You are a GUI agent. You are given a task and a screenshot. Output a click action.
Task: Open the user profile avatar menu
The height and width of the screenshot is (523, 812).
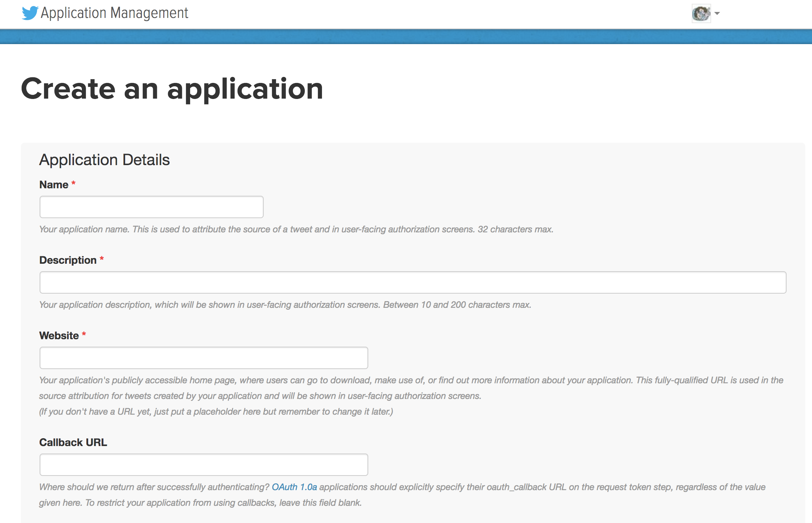[701, 14]
